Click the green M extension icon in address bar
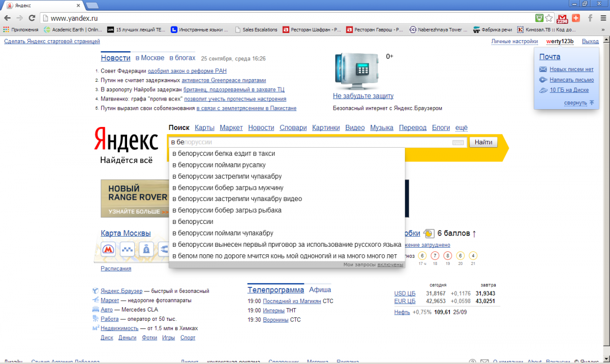610x364 pixels. tap(539, 18)
